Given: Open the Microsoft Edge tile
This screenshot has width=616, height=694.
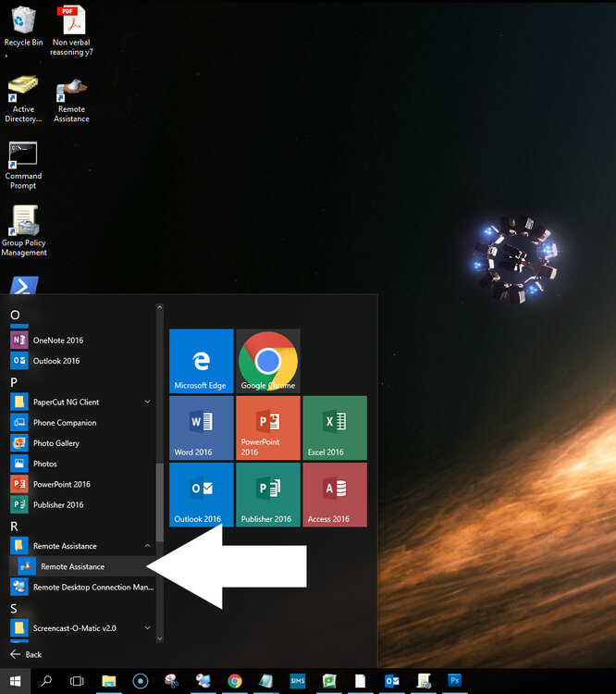Looking at the screenshot, I should point(202,361).
